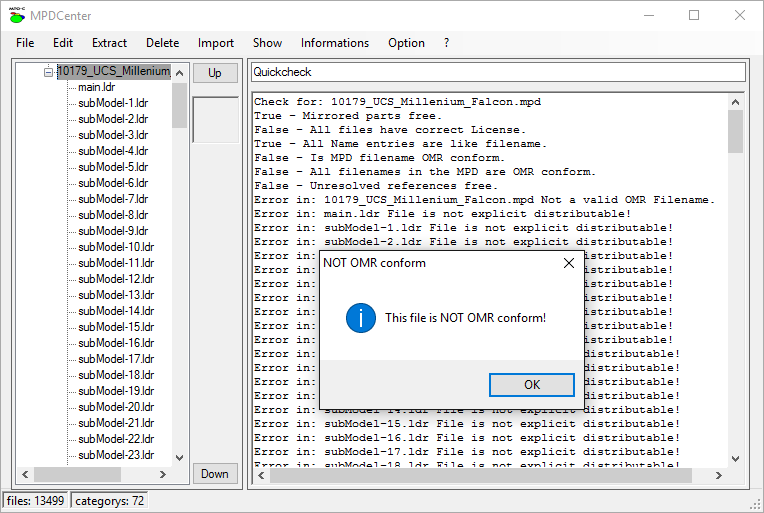Click the 'True - Mirrored parts free.' line
Viewport: 764px width, 513px height.
[x=347, y=116]
